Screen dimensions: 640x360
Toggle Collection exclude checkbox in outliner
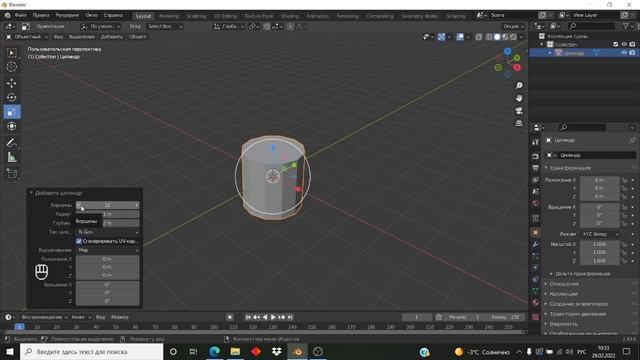616,44
